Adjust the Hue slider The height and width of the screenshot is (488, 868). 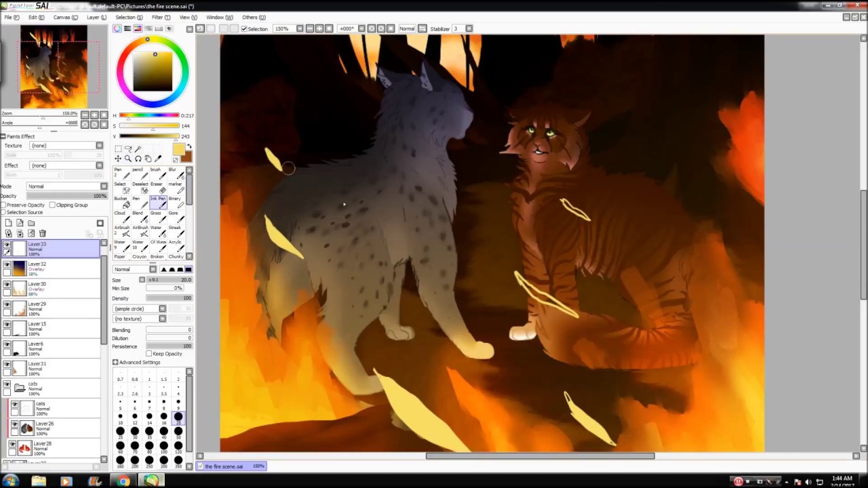149,115
